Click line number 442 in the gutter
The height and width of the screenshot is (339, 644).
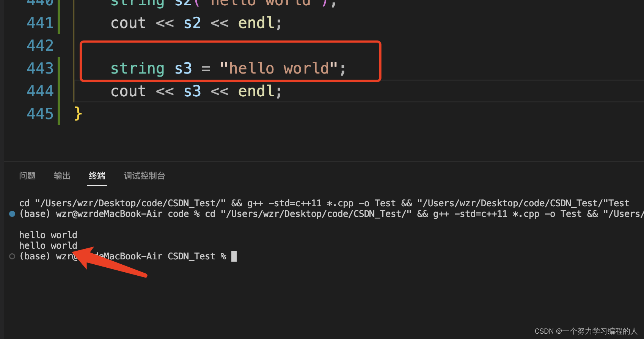40,46
